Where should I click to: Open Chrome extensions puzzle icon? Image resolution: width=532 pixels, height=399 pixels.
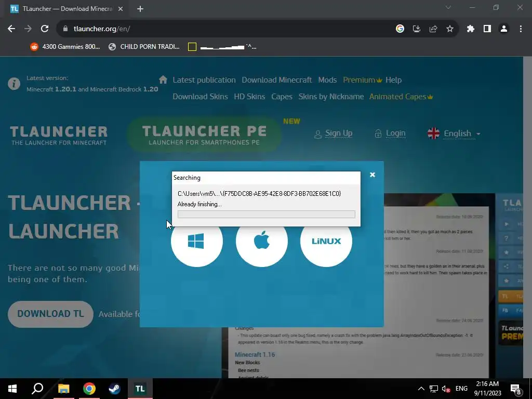pyautogui.click(x=470, y=29)
